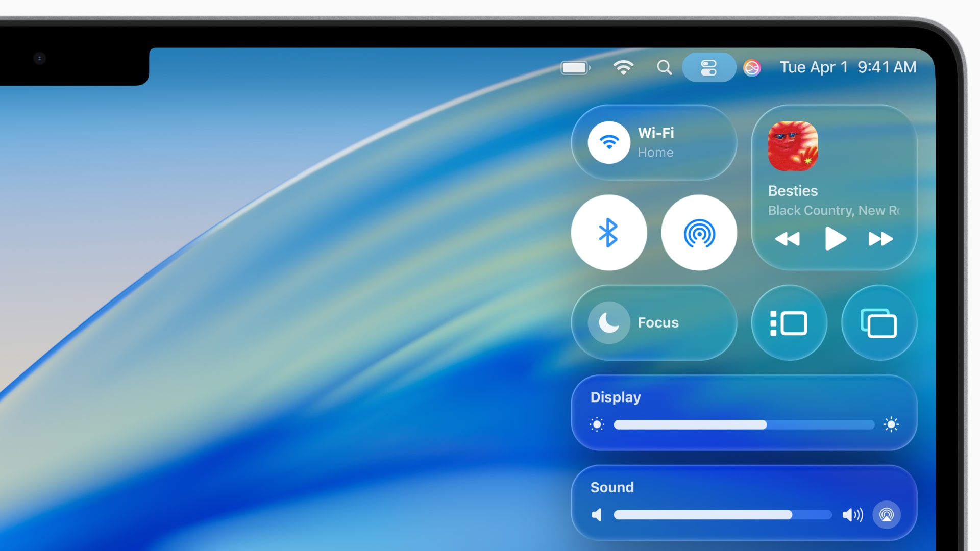Click Besties album artwork thumbnail
This screenshot has height=551, width=980.
coord(793,146)
